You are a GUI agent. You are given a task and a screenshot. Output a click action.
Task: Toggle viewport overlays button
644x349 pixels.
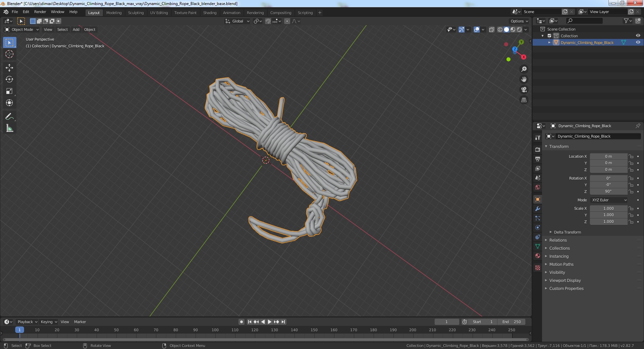click(476, 30)
